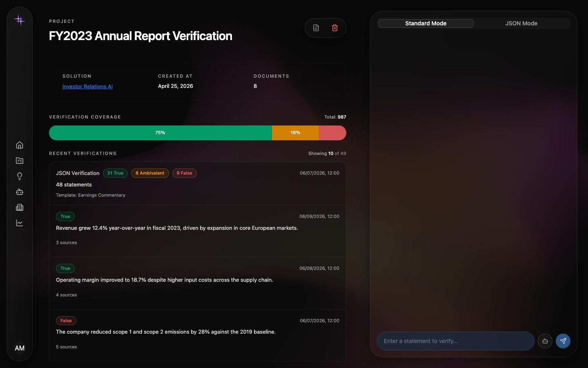Click the 48 statements text
Image resolution: width=588 pixels, height=368 pixels.
(74, 184)
